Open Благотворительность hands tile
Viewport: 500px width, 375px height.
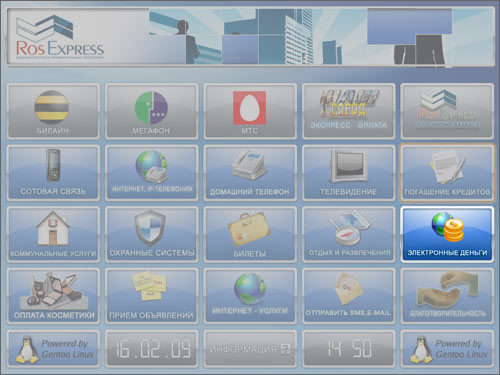click(447, 296)
